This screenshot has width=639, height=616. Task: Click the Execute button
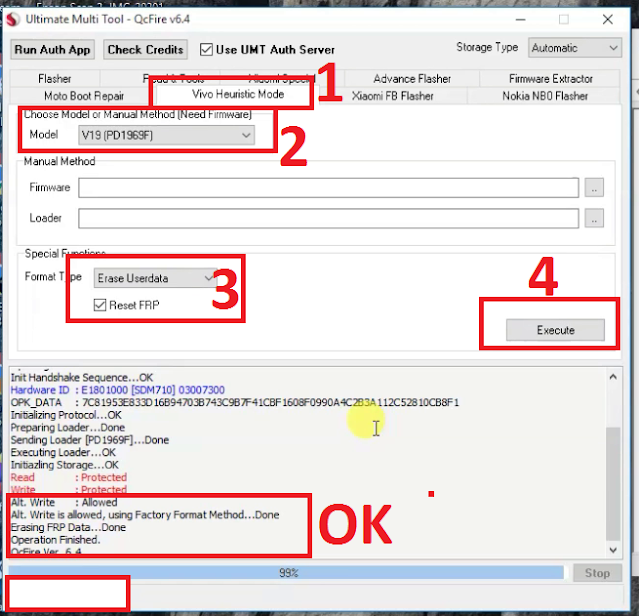point(555,330)
